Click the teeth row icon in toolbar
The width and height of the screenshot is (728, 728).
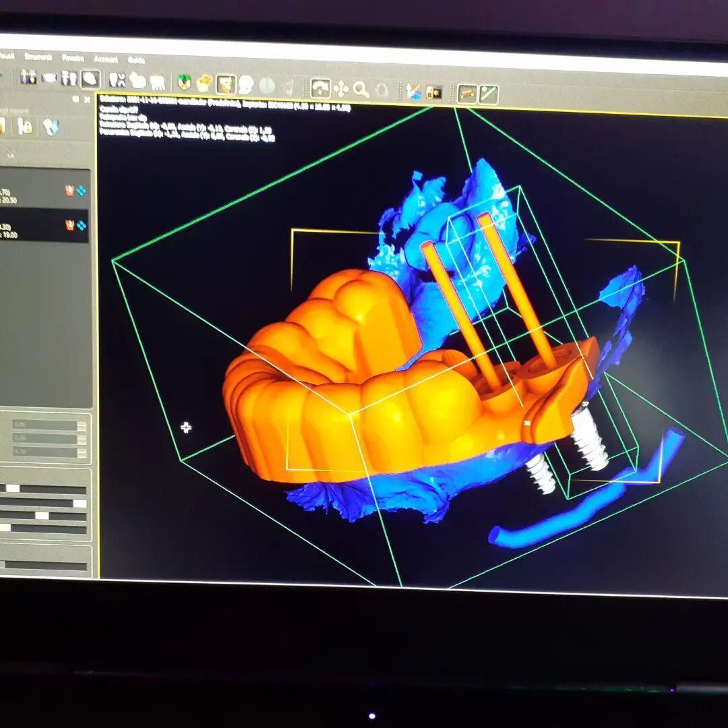(x=156, y=82)
